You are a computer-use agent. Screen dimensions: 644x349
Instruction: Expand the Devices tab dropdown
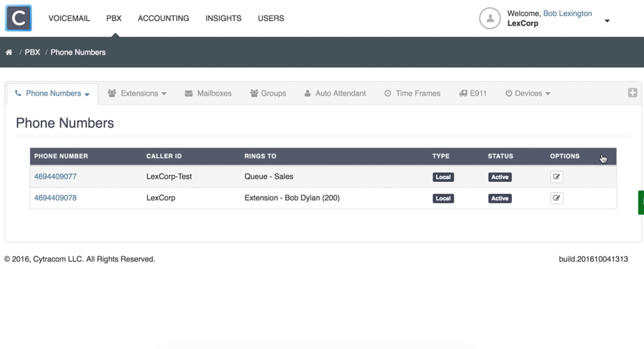click(548, 94)
